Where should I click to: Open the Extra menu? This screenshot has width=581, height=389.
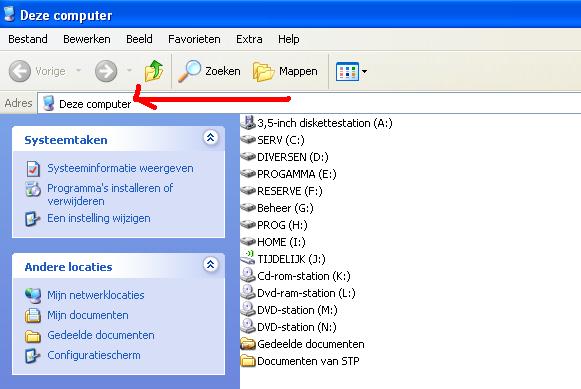click(x=249, y=39)
